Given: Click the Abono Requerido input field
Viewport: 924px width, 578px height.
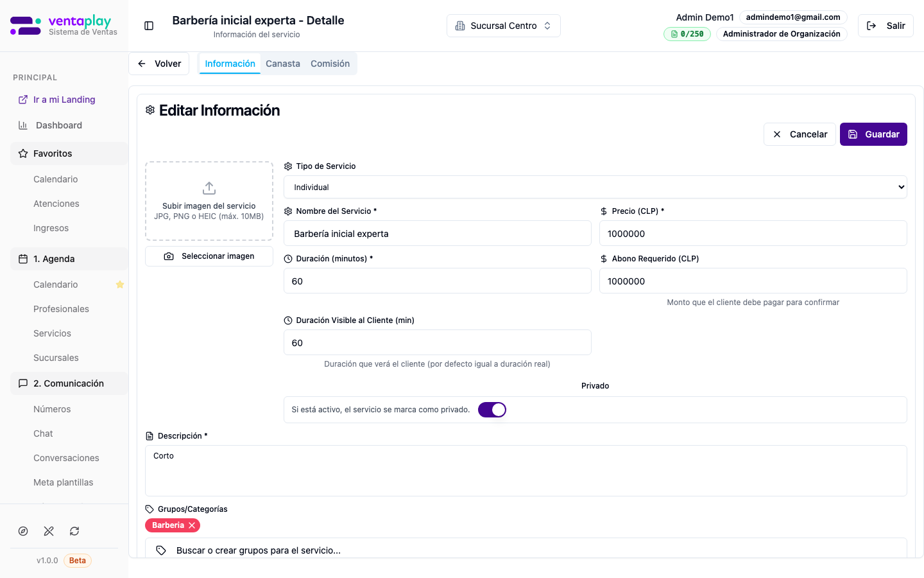Looking at the screenshot, I should pos(753,281).
